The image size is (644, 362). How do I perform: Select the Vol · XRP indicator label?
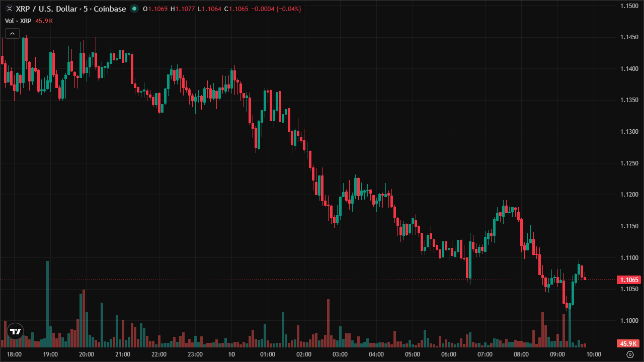click(18, 21)
